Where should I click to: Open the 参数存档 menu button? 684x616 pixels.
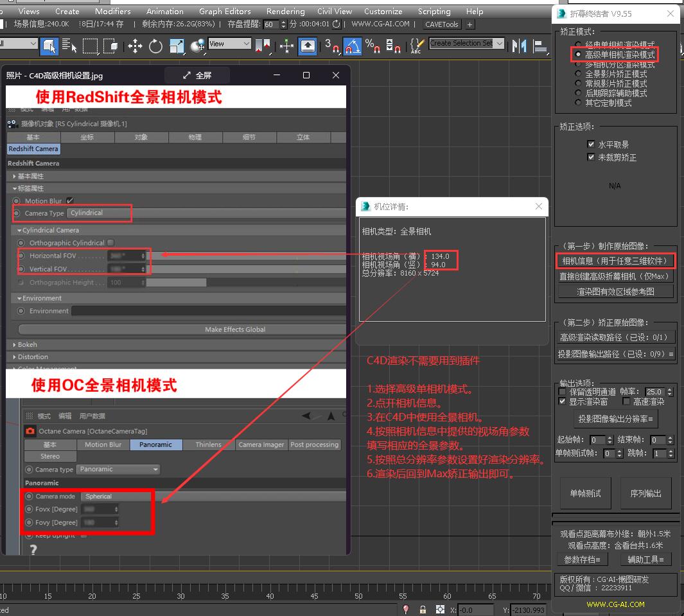582,559
